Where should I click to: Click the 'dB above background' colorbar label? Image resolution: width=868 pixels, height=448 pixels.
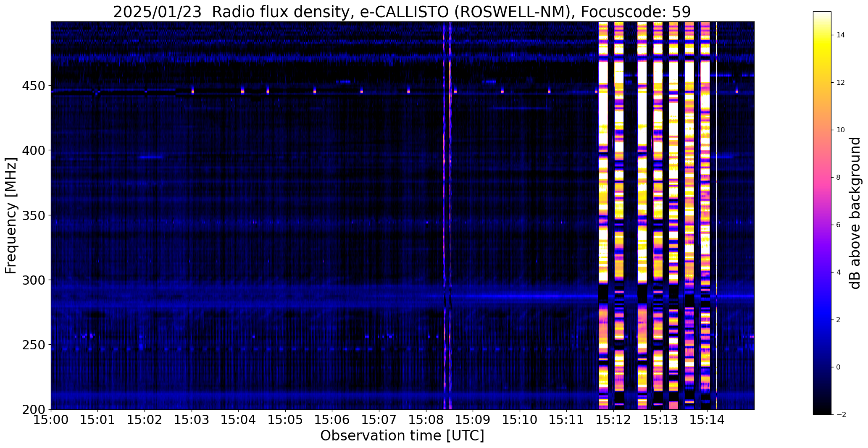click(x=855, y=213)
